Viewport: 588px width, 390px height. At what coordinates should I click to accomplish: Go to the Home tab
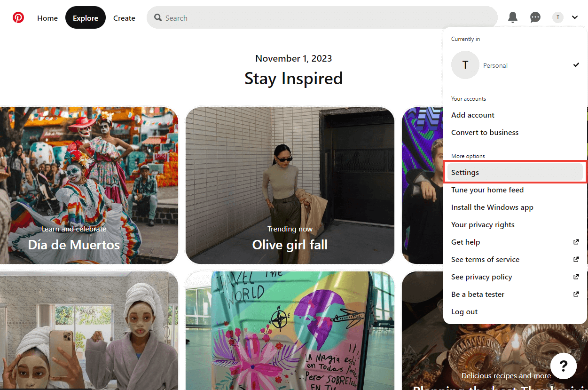[x=47, y=18]
